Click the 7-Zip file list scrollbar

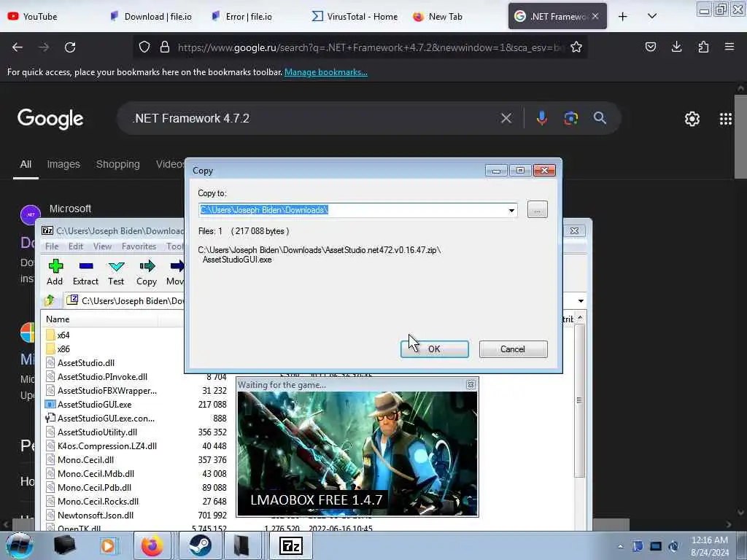(579, 400)
